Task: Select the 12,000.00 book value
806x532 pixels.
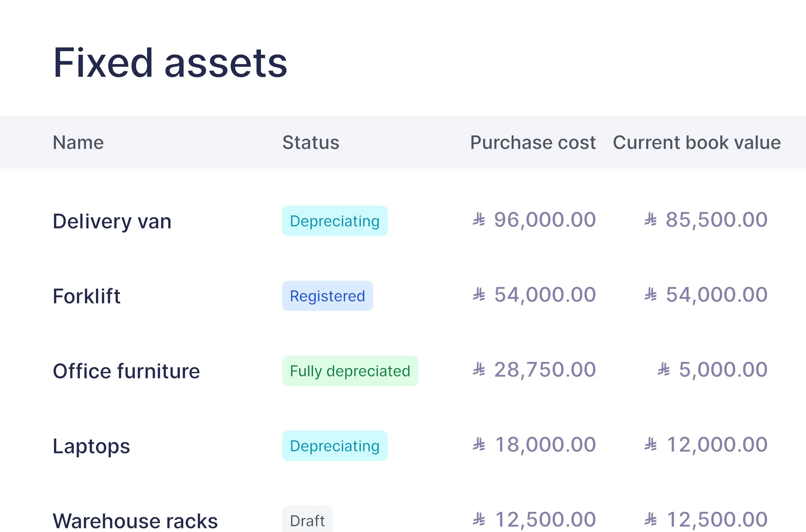Action: coord(706,445)
